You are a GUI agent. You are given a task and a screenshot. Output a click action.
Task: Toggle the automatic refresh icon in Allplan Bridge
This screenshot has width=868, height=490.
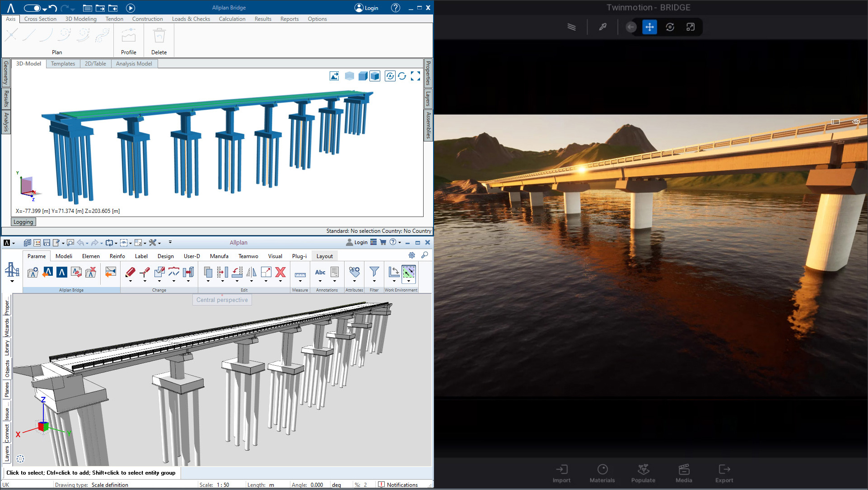point(390,76)
